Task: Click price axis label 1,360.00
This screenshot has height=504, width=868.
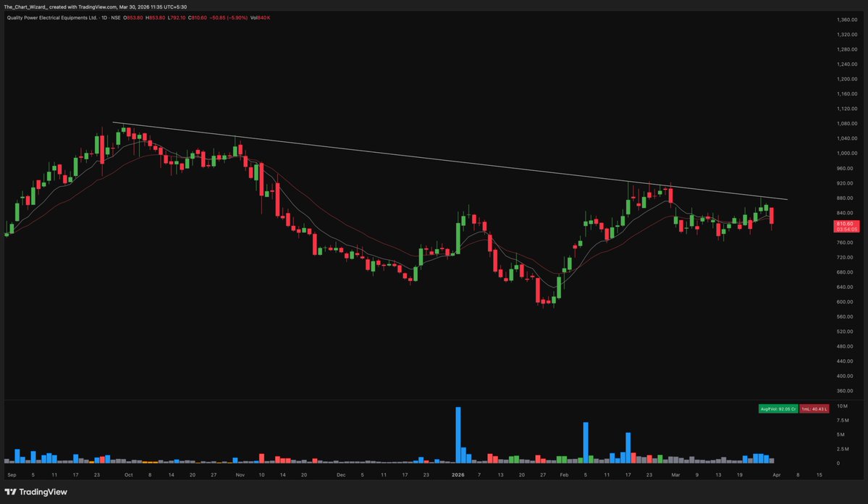Action: tap(847, 20)
